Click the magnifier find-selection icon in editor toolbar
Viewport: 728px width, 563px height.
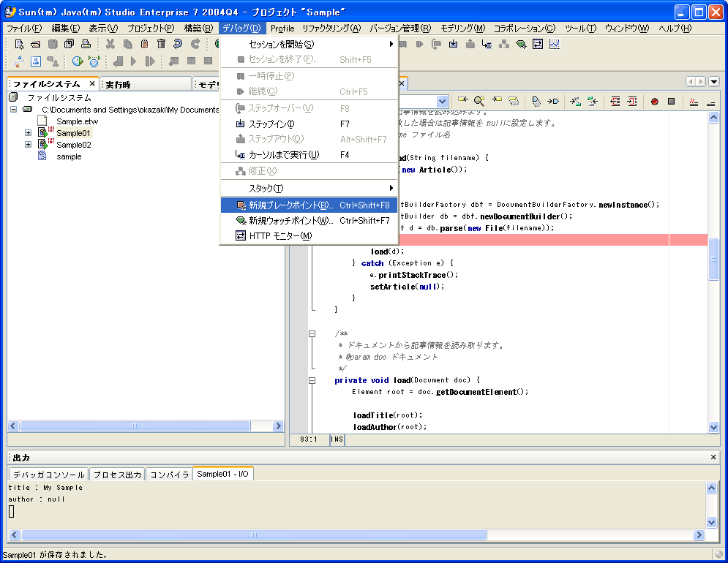(x=480, y=101)
